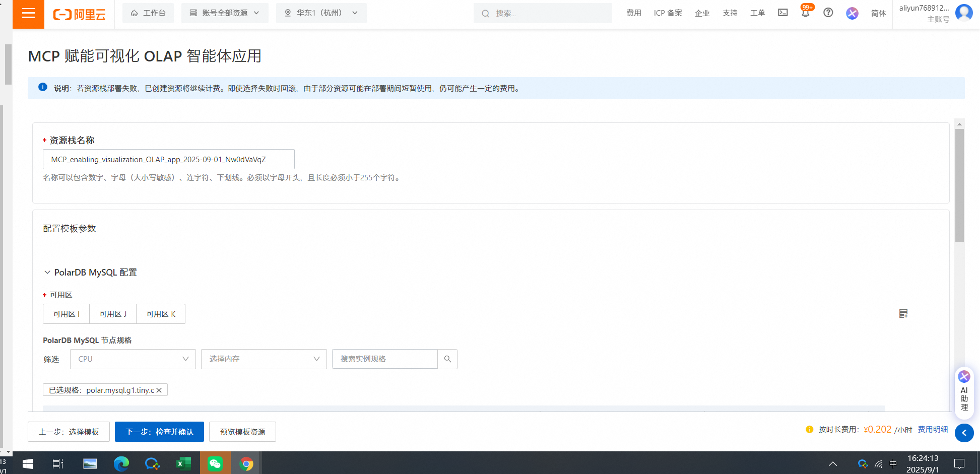This screenshot has width=980, height=474.
Task: Switch the 中 input method indicator
Action: (x=893, y=464)
